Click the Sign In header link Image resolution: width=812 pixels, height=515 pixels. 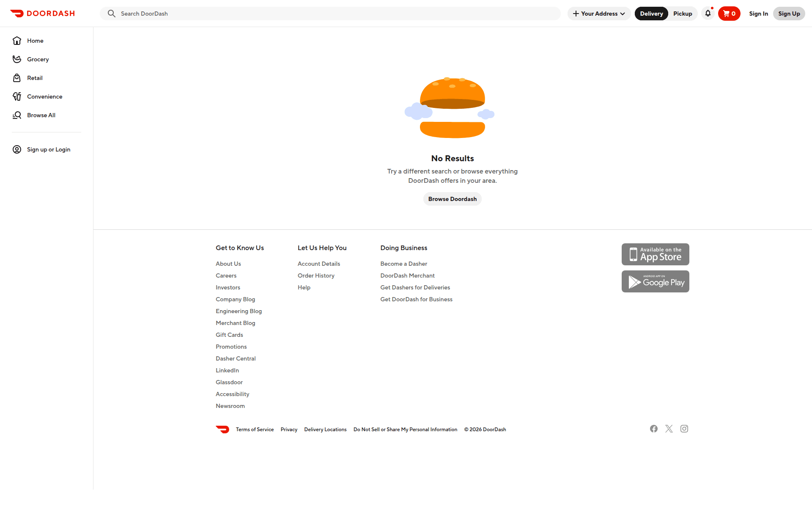tap(758, 14)
